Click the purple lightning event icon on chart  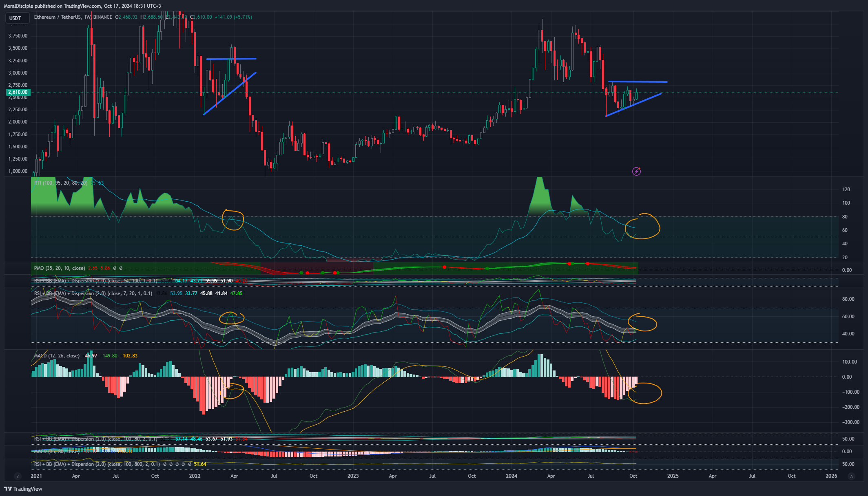pos(636,171)
